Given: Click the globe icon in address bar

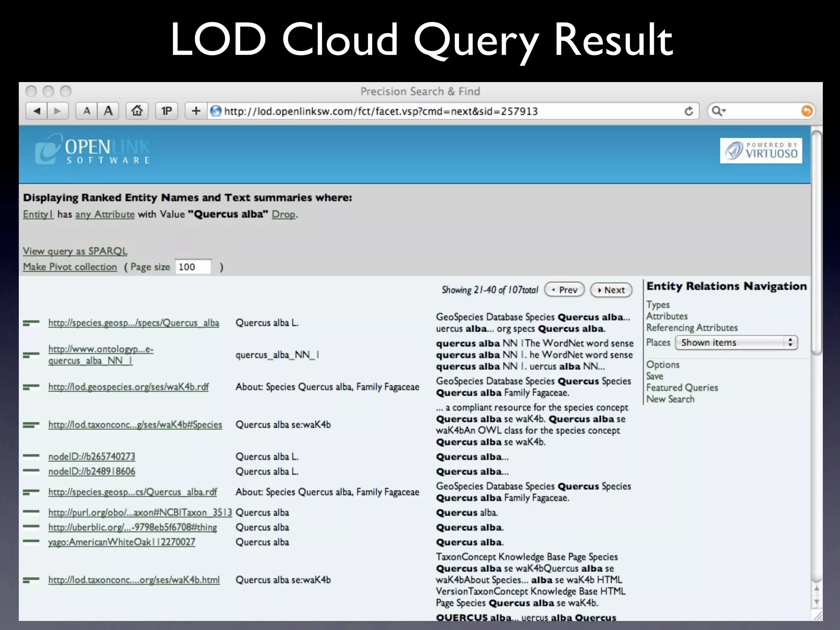Looking at the screenshot, I should tap(216, 111).
